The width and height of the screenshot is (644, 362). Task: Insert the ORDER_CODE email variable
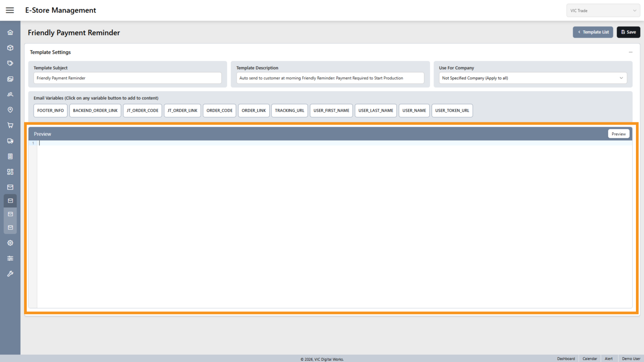click(x=219, y=110)
